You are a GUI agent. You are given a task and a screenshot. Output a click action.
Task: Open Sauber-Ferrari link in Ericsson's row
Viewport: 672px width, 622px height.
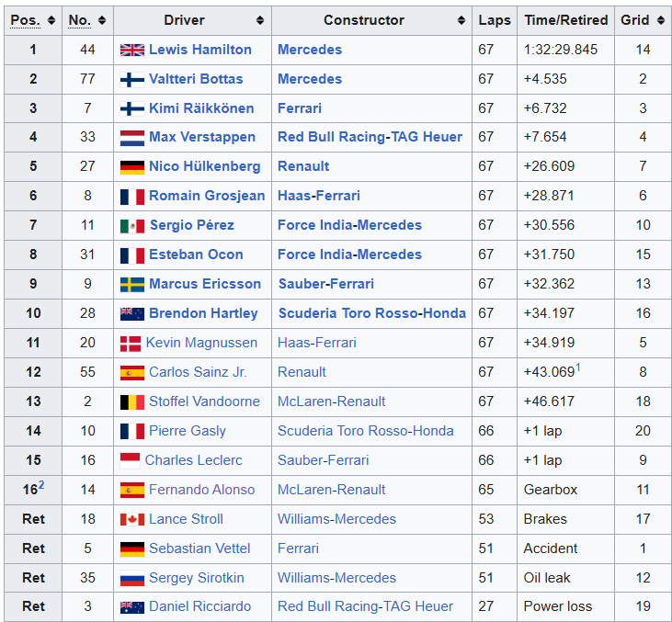click(326, 284)
